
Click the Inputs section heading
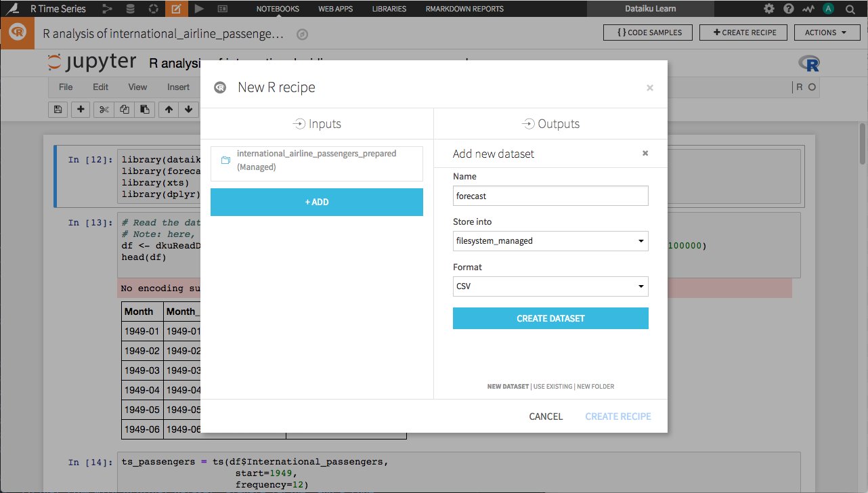[x=317, y=124]
